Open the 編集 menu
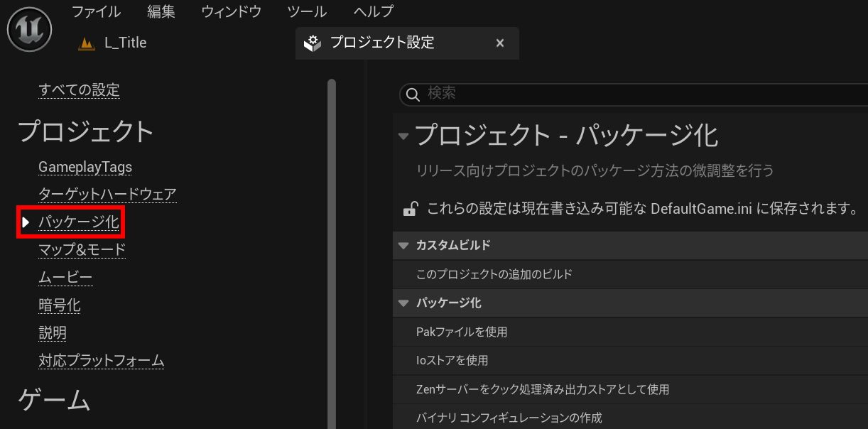 click(161, 11)
